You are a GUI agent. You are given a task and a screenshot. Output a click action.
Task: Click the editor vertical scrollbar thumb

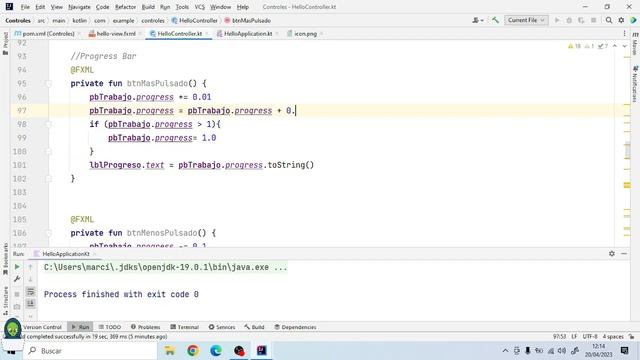[x=627, y=151]
